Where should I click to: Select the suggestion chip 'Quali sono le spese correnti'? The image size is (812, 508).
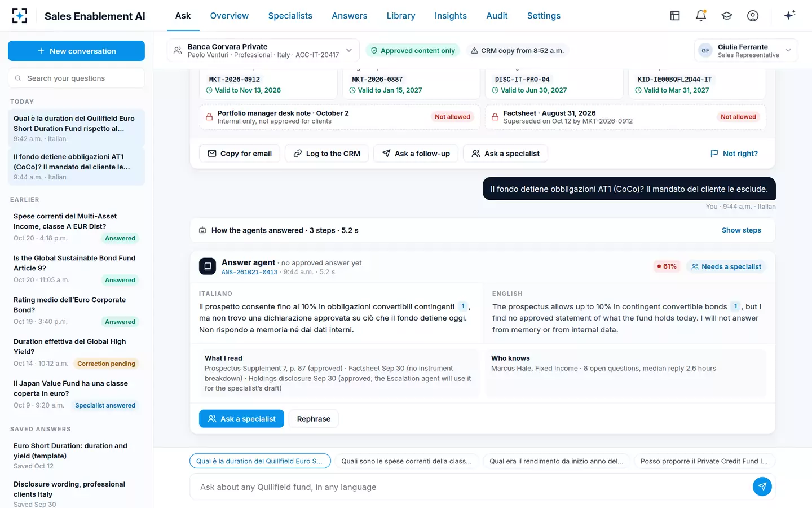click(407, 461)
